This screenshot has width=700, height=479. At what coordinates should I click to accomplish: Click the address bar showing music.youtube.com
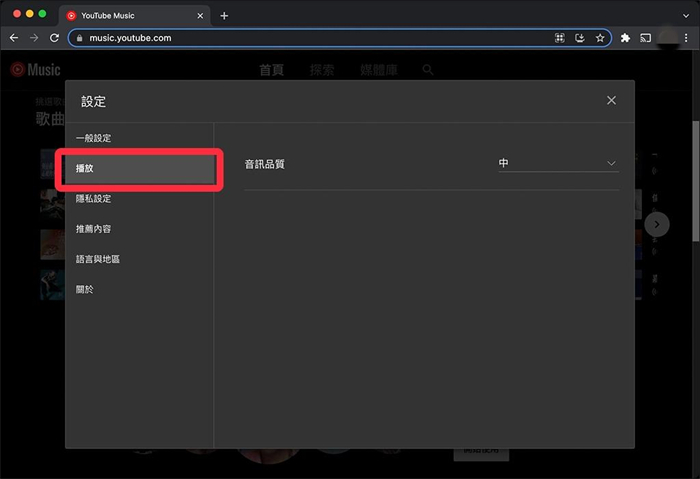300,38
